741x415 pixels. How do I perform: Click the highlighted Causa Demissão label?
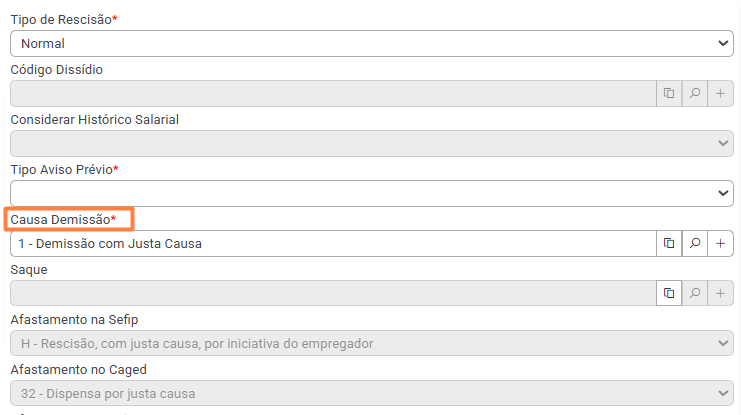pyautogui.click(x=63, y=219)
